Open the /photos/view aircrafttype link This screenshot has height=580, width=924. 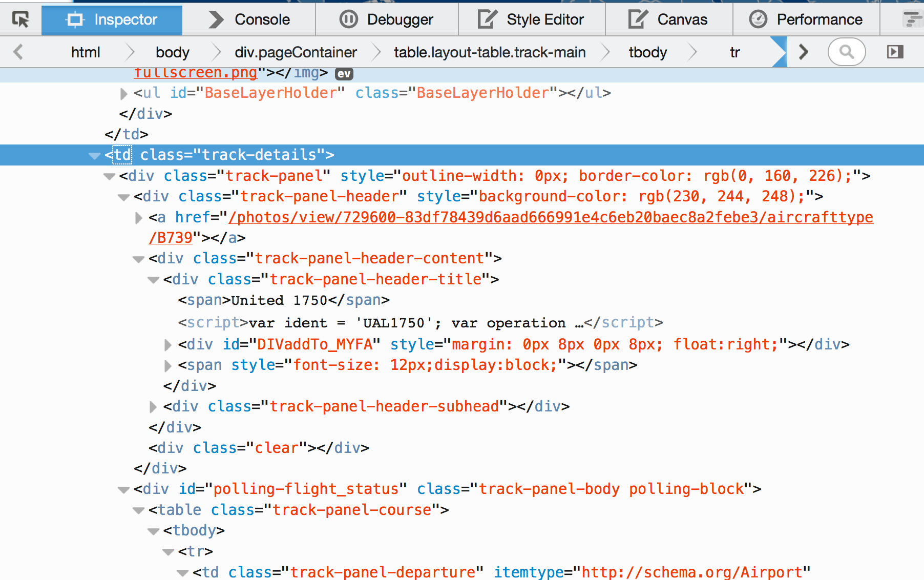[x=511, y=227]
